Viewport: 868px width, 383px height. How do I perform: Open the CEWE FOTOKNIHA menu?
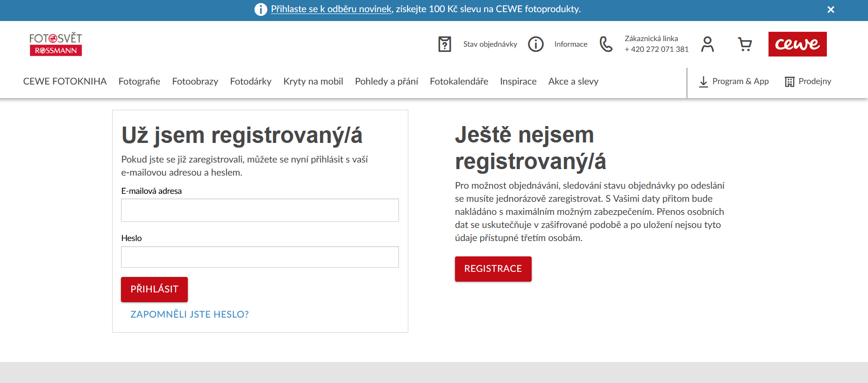point(65,81)
